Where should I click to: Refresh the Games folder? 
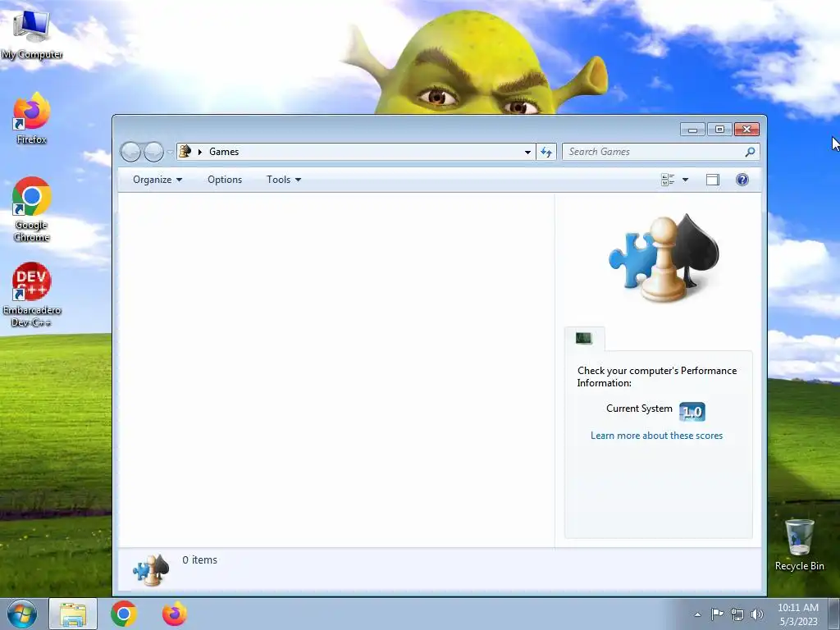546,152
